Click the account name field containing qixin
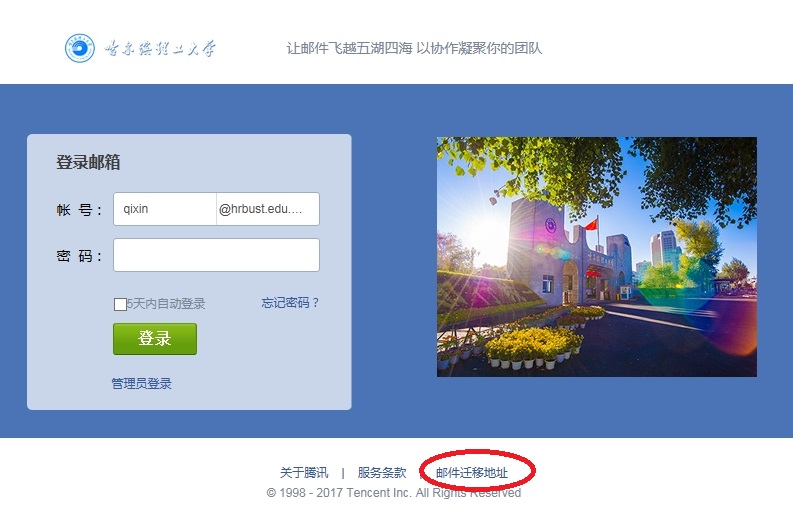This screenshot has height=507, width=793. click(x=165, y=209)
